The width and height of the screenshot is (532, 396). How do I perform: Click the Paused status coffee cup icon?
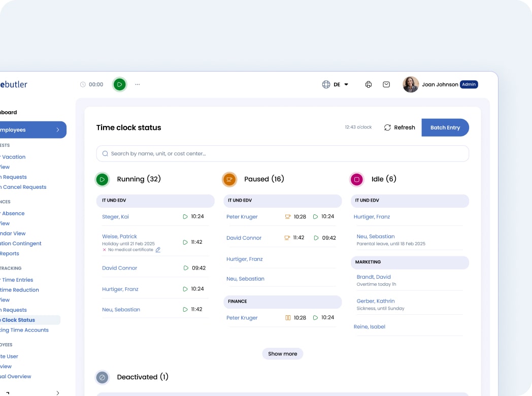229,179
